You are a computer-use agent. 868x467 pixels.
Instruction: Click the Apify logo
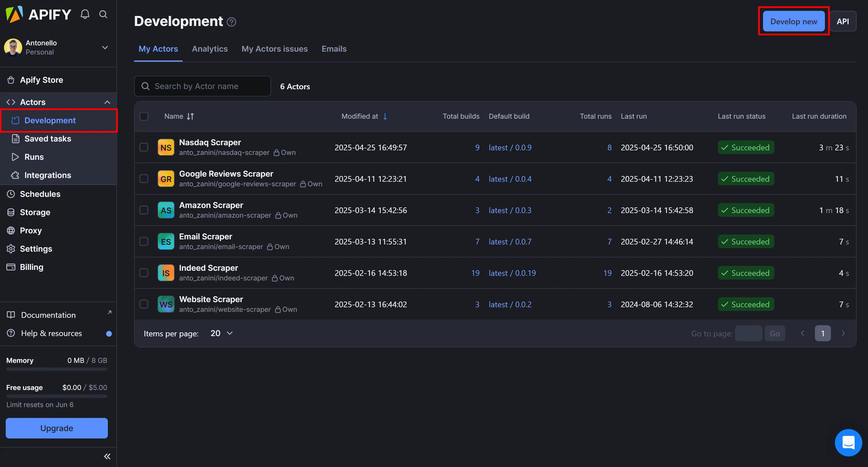pyautogui.click(x=39, y=14)
